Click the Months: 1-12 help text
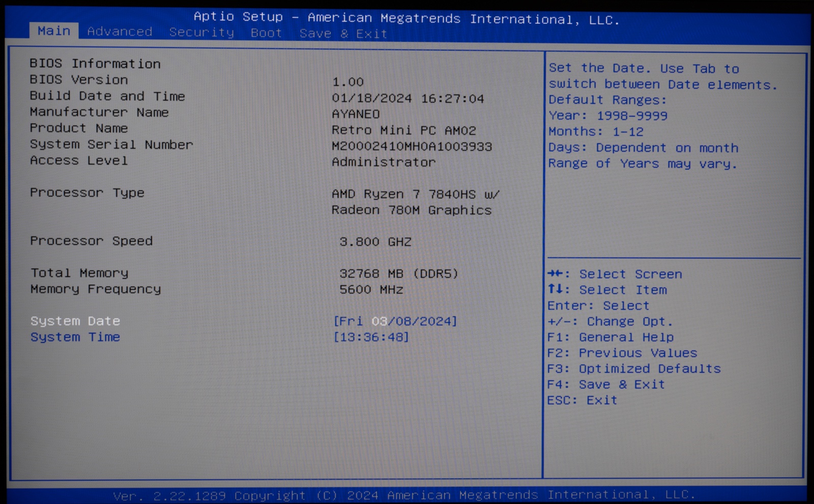The height and width of the screenshot is (504, 814). click(596, 132)
